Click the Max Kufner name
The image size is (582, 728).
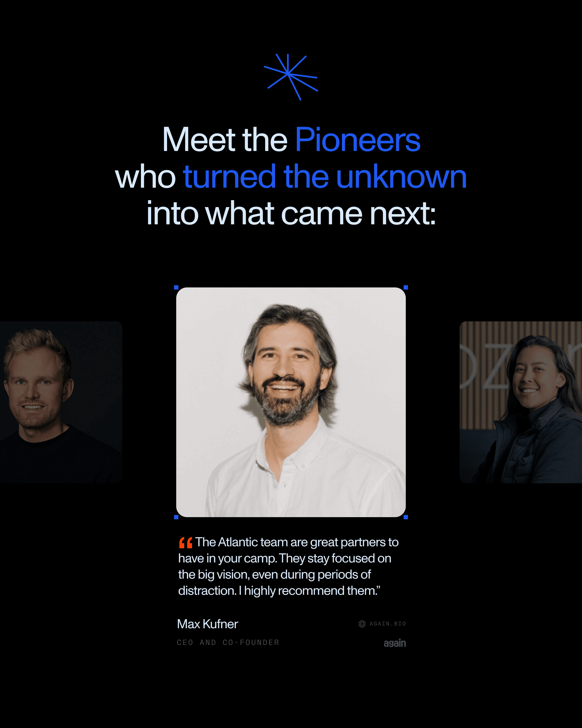click(207, 624)
